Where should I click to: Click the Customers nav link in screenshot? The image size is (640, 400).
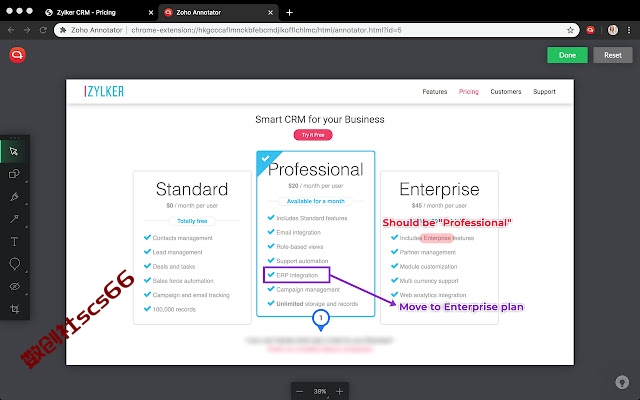(506, 91)
